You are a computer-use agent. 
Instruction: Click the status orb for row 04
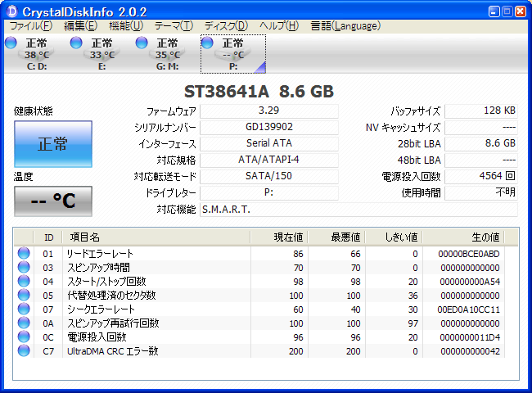point(24,281)
